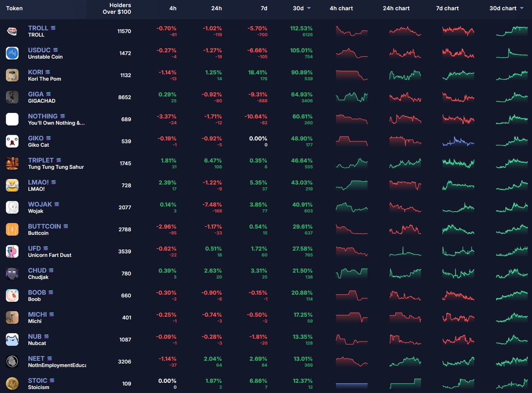Toggle the 30d column sort arrow

click(x=309, y=8)
